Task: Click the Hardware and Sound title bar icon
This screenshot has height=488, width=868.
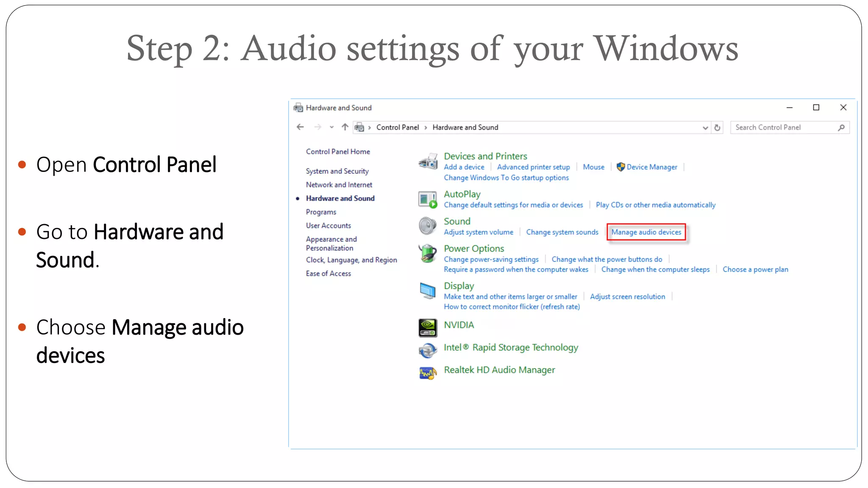Action: tap(298, 108)
